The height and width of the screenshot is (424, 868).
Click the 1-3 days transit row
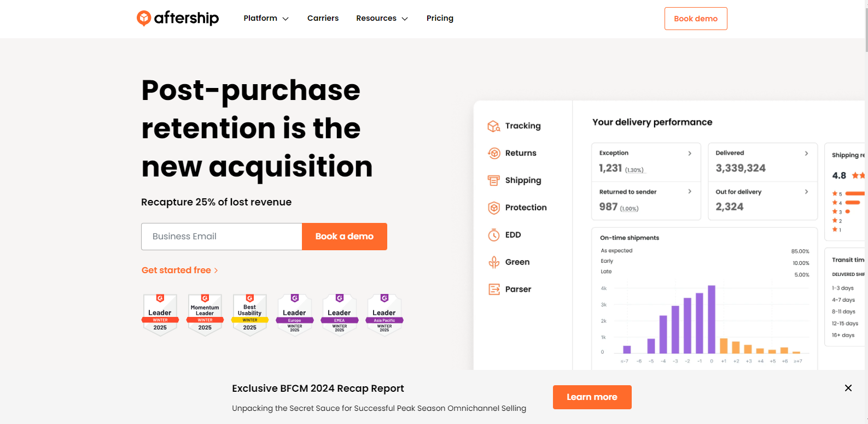click(x=843, y=288)
